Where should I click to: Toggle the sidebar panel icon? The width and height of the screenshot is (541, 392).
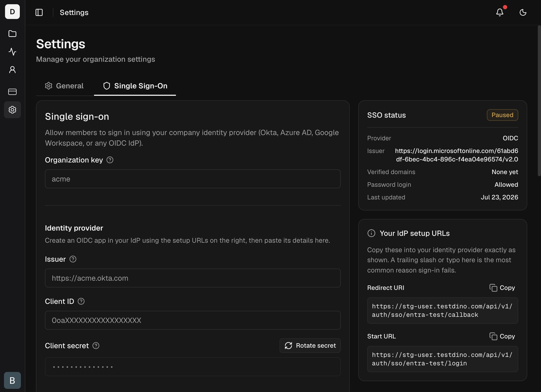pyautogui.click(x=39, y=12)
